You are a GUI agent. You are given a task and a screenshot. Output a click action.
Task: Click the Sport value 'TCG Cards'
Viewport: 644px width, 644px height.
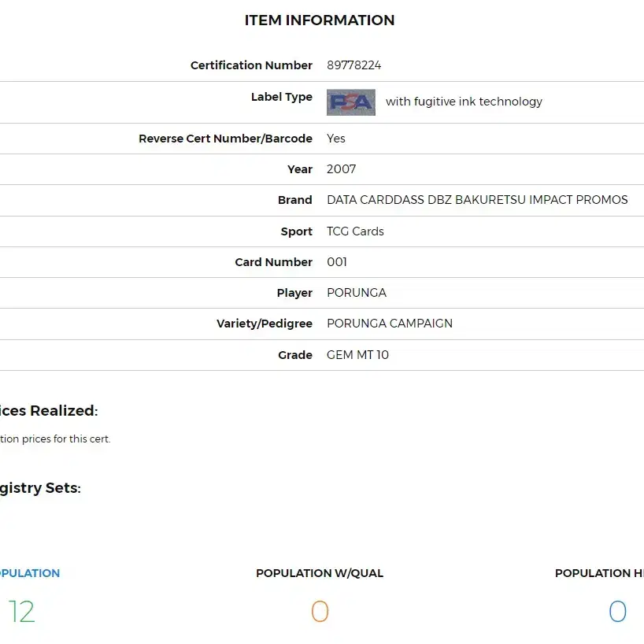pos(355,231)
